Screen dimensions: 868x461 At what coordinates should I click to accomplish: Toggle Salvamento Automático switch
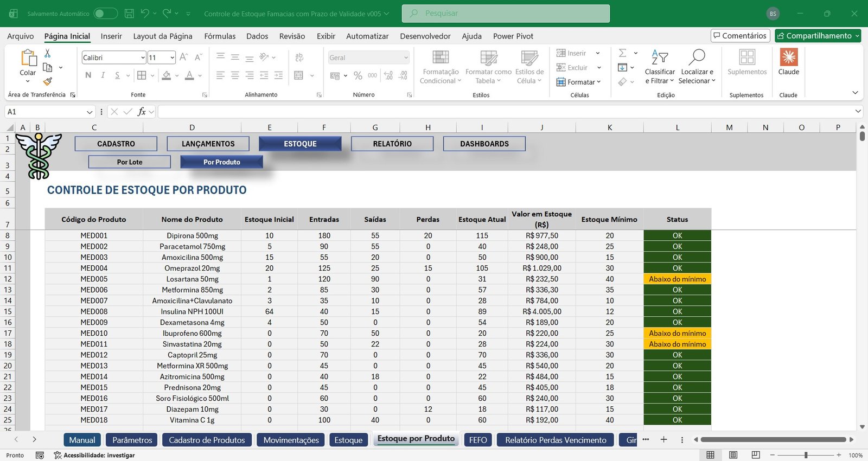pyautogui.click(x=105, y=14)
